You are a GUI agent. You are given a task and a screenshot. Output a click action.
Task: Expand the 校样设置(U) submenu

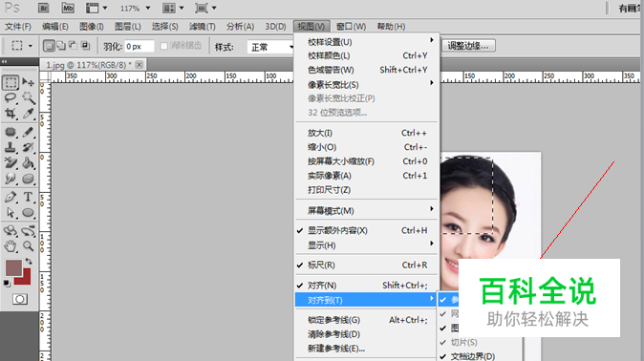367,42
